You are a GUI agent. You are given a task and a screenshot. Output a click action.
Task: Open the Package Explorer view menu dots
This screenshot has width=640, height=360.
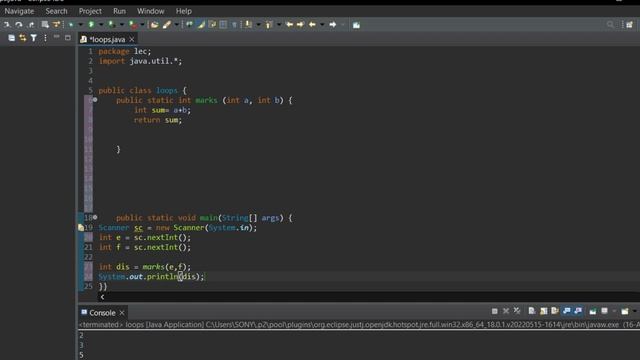point(45,38)
